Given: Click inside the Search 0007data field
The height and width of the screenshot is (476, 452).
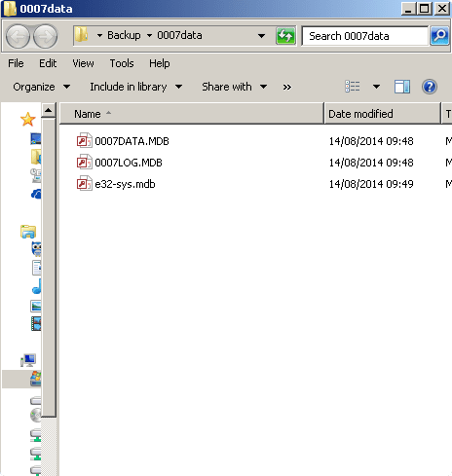Looking at the screenshot, I should (365, 36).
